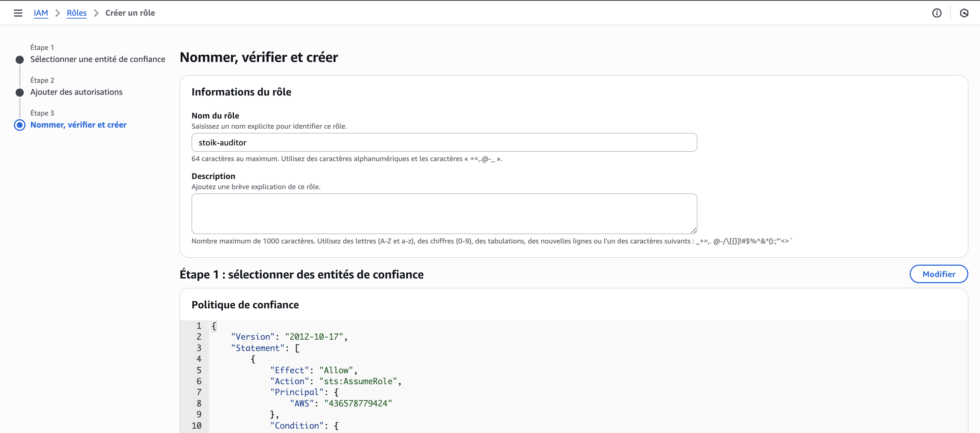Click the breadcrumb chevron after Rôles
980x433 pixels.
coord(96,13)
